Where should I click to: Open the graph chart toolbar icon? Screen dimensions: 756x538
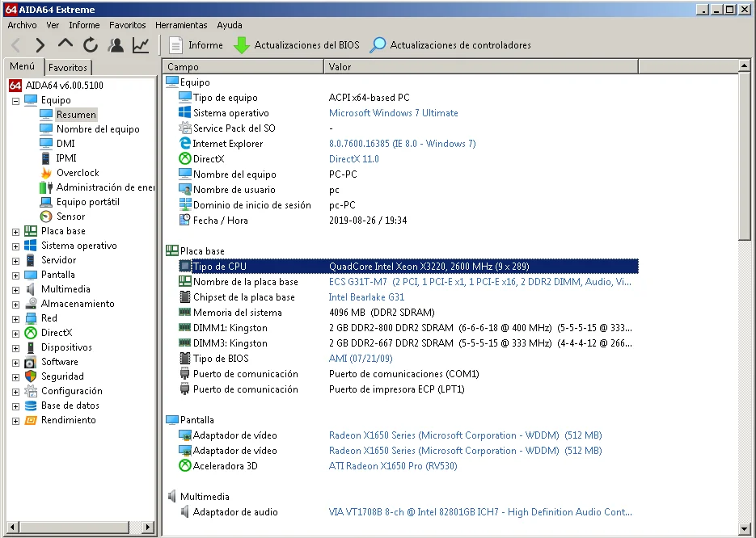point(141,45)
